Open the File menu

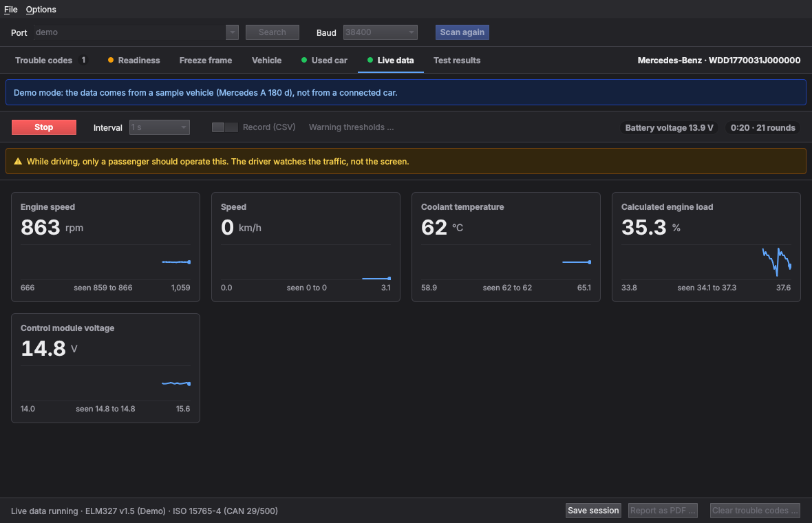(x=10, y=10)
